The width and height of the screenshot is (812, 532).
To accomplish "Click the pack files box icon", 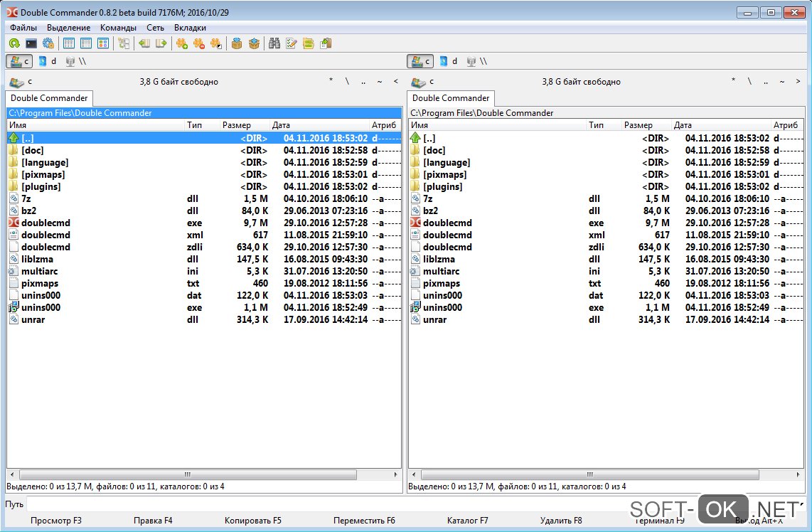I will pos(237,43).
